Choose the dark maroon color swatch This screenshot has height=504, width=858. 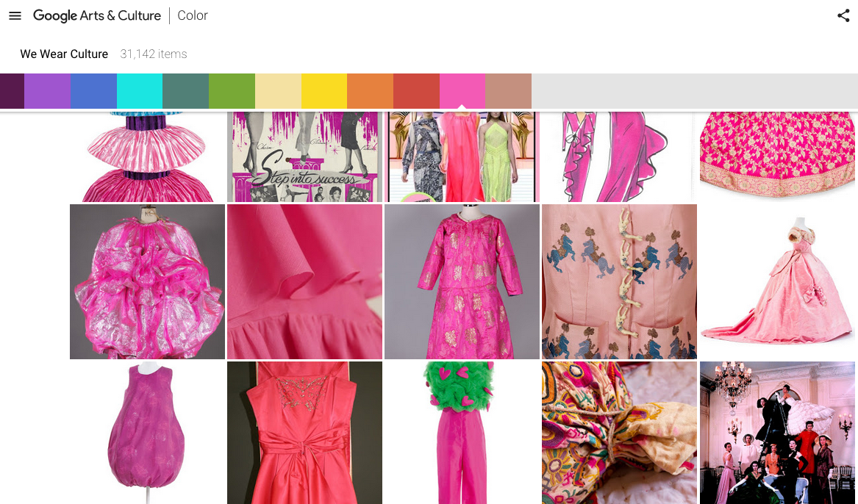12,91
